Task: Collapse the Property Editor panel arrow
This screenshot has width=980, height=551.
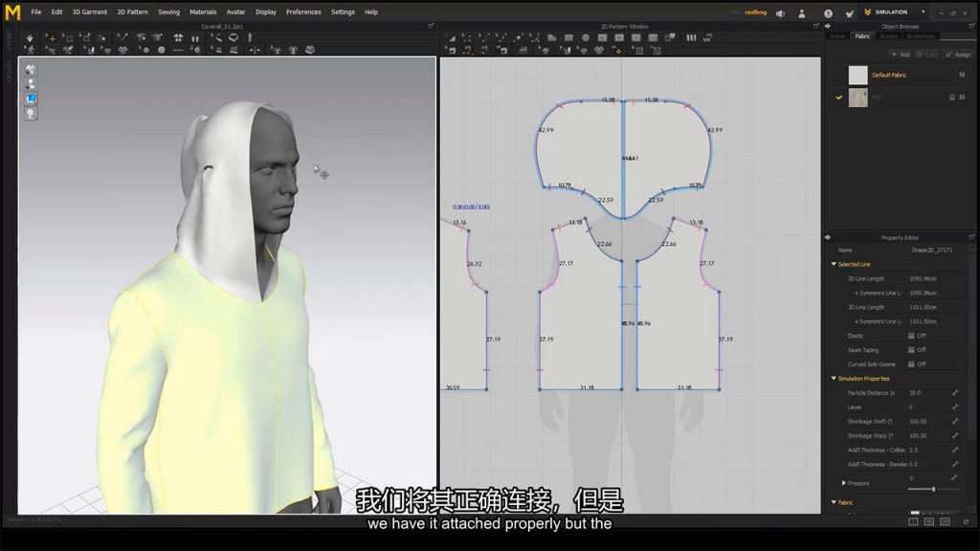Action: (828, 237)
